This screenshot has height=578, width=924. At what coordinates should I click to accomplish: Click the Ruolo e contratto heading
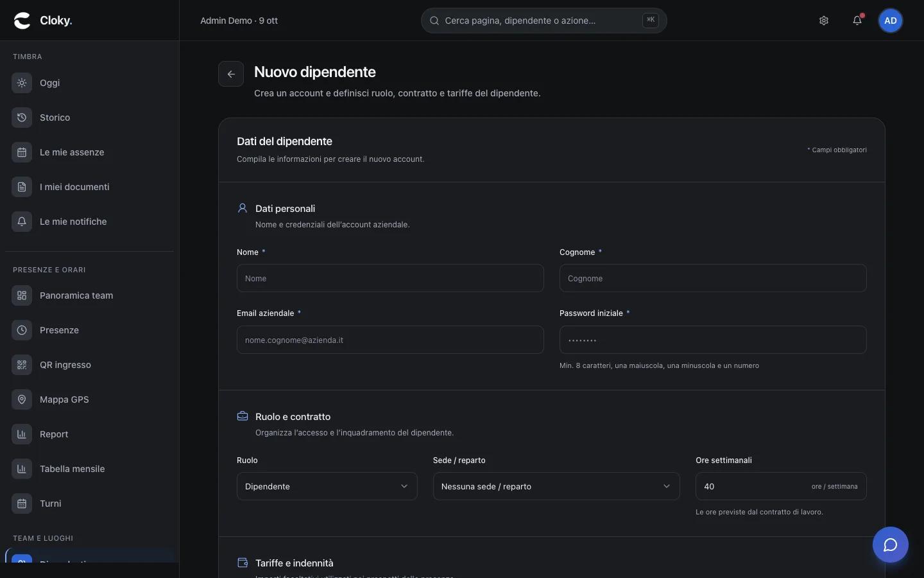[293, 417]
